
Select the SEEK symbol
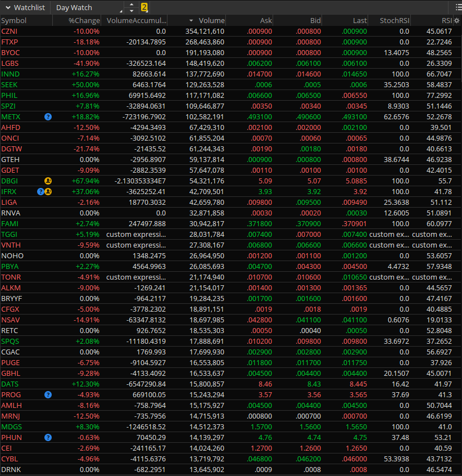9,85
